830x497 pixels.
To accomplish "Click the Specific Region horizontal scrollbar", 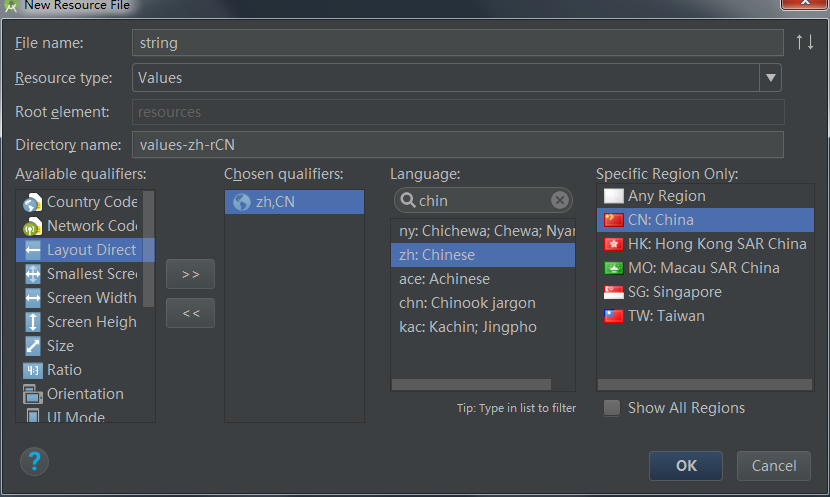I will point(705,384).
